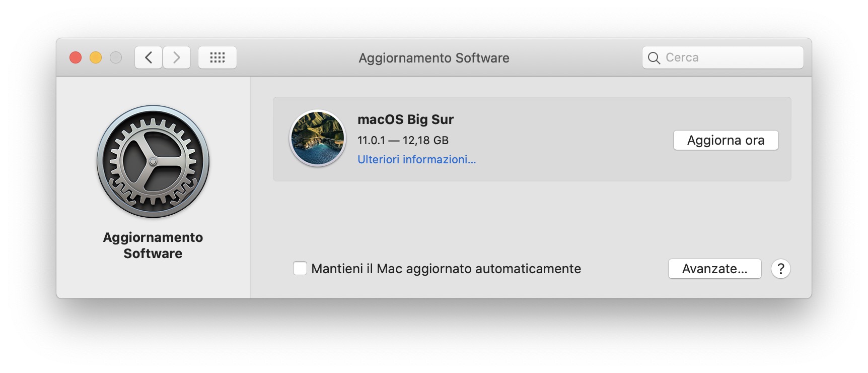
Task: Click the green zoom window control
Action: coord(116,58)
